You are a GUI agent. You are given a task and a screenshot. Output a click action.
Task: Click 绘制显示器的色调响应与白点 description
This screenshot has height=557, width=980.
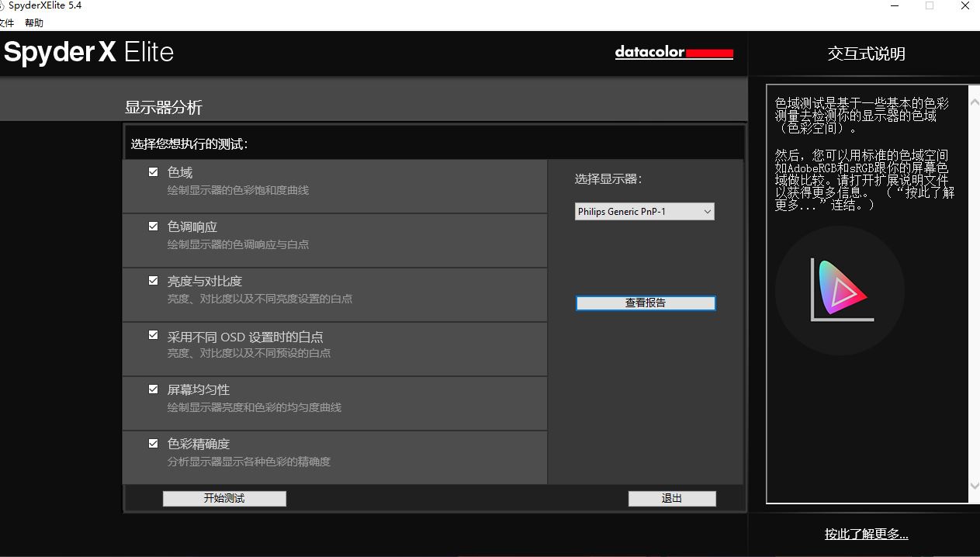point(238,244)
